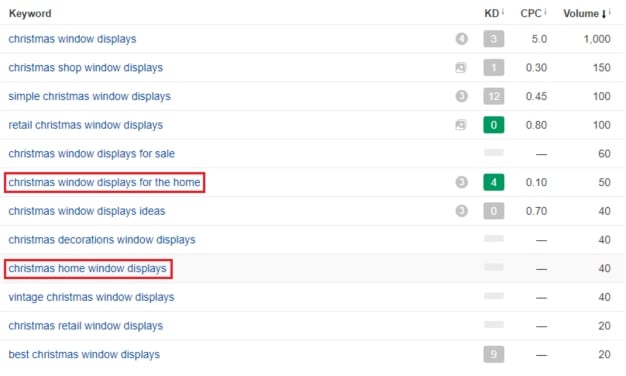
Task: Click SERP features icon for christmas window displays
Action: (x=462, y=39)
